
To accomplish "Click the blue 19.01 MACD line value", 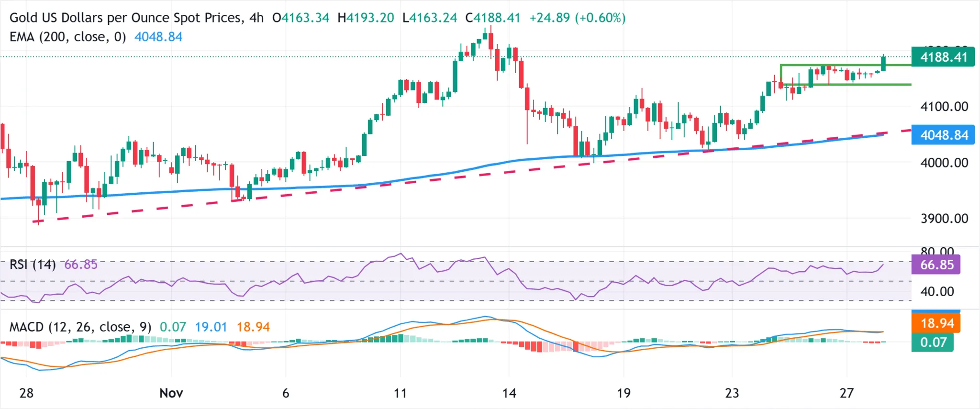I will pos(211,327).
